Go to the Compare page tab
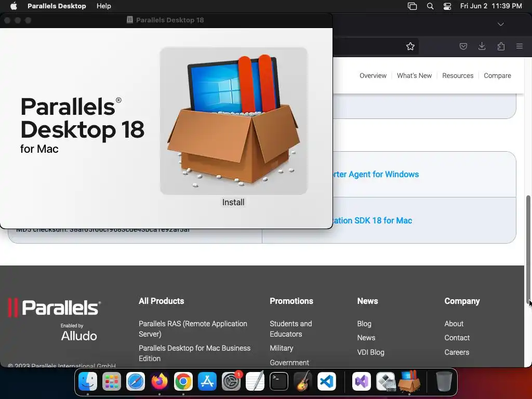Image resolution: width=532 pixels, height=399 pixels. pos(497,76)
